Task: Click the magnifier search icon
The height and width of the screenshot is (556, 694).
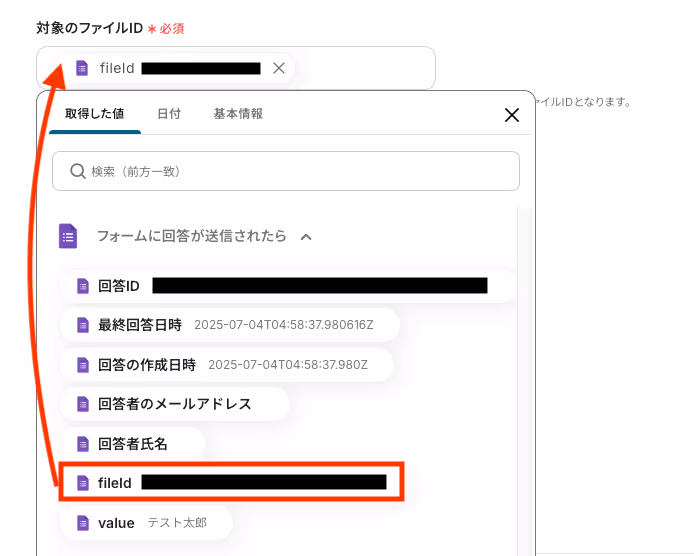Action: pos(77,171)
